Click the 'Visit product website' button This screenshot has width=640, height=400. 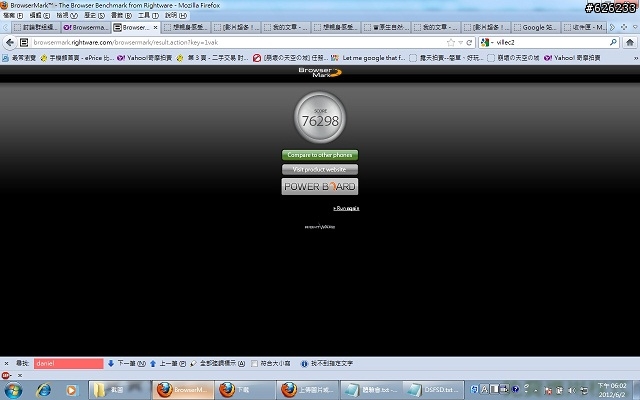click(320, 169)
